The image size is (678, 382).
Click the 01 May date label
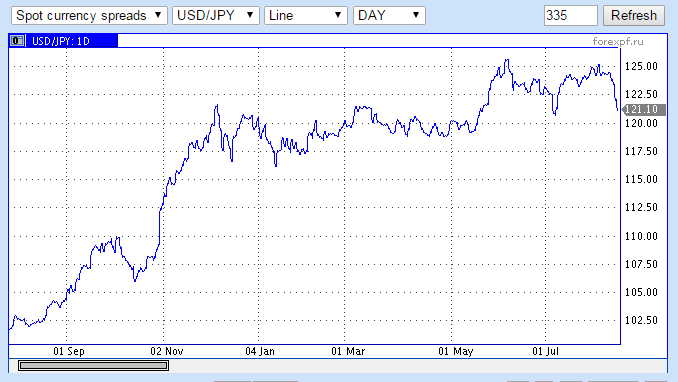pyautogui.click(x=456, y=351)
